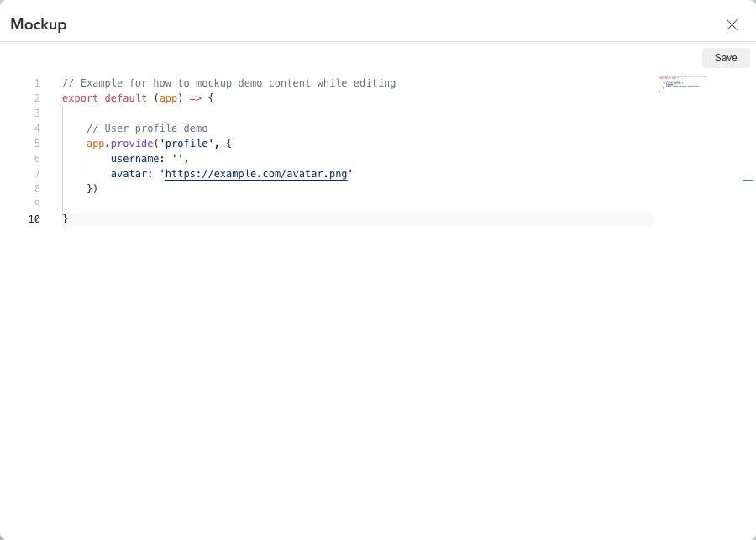Place cursor in the 'Example for how to mockup' comment
Image resolution: width=756 pixels, height=540 pixels.
tap(229, 83)
